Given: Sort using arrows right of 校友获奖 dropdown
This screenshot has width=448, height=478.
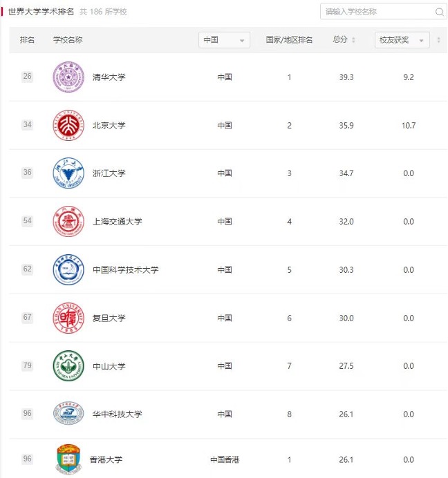Looking at the screenshot, I should (x=438, y=40).
